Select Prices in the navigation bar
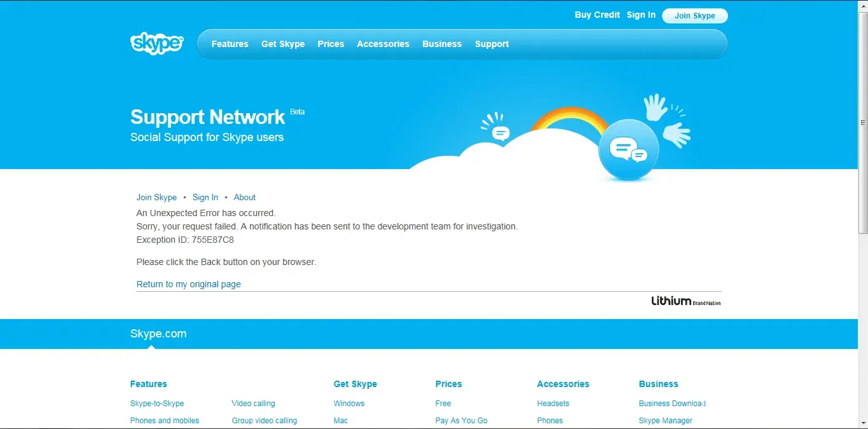 point(331,44)
